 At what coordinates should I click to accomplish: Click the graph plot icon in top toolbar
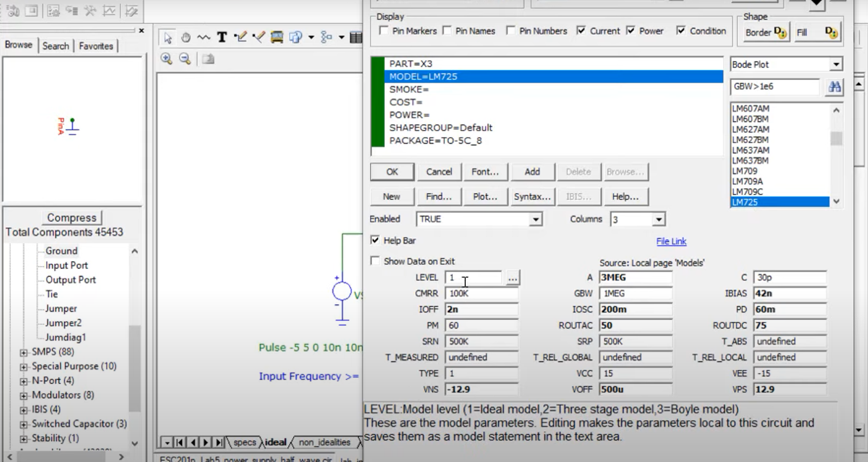tap(109, 10)
